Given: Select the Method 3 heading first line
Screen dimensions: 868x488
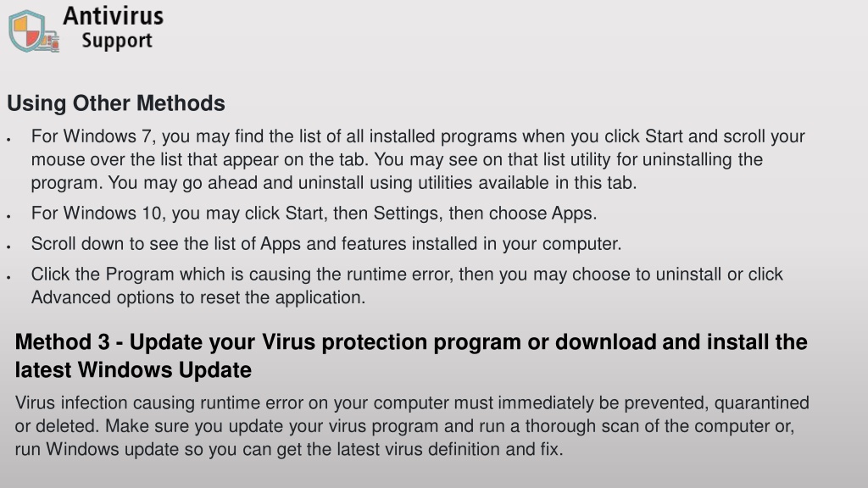Looking at the screenshot, I should 411,342.
